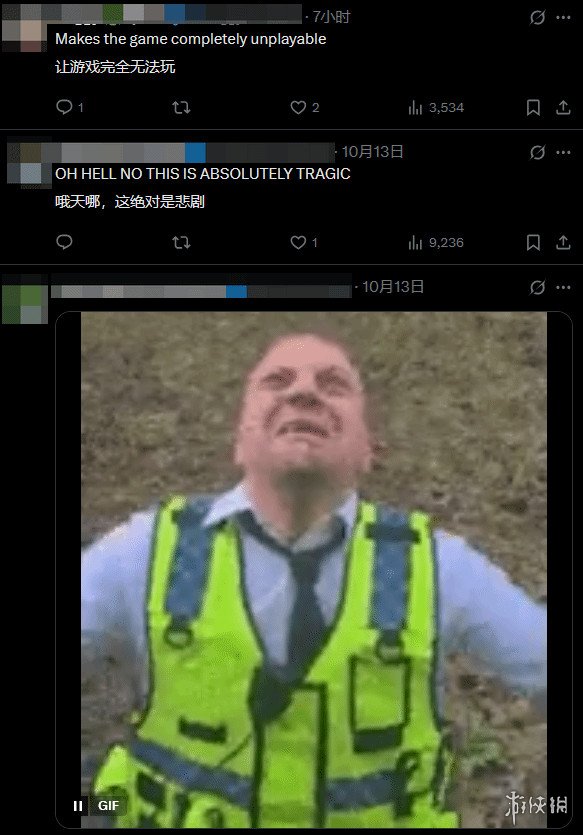Reply to the 'completely unplayable' tweet

pos(64,107)
